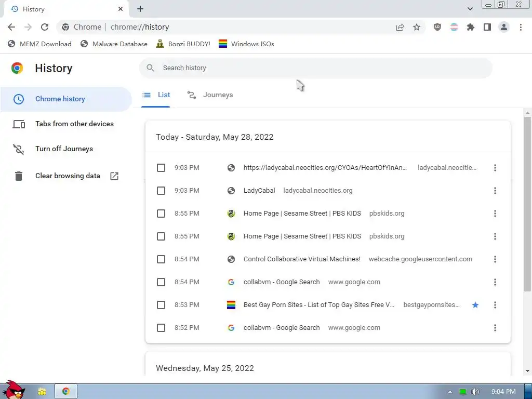532x399 pixels.
Task: Open Clear browsing data
Action: click(66, 176)
